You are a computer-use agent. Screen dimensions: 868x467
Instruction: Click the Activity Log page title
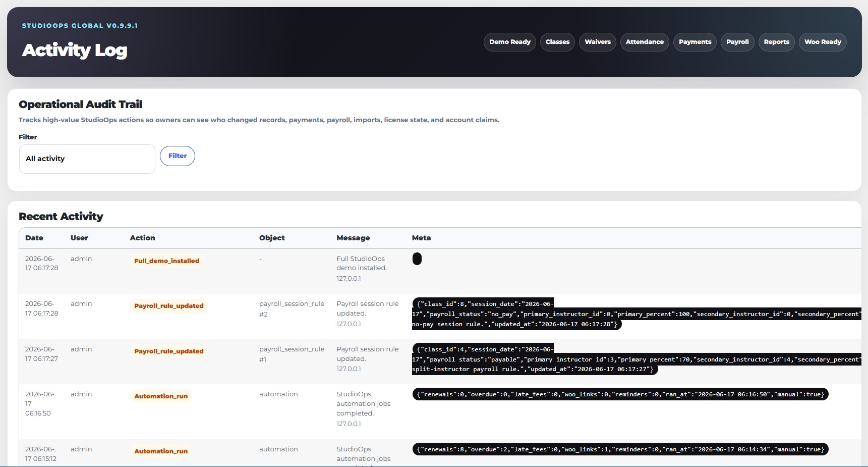click(75, 50)
